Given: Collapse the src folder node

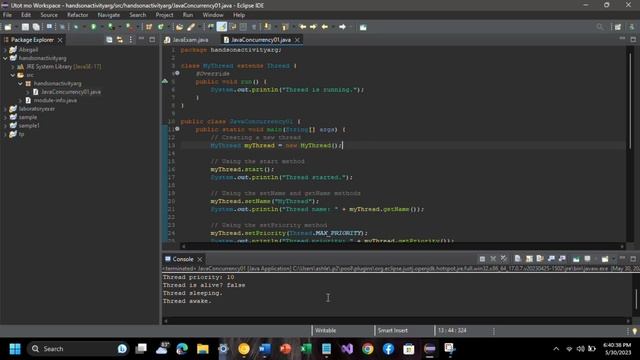Looking at the screenshot, I should pyautogui.click(x=13, y=75).
